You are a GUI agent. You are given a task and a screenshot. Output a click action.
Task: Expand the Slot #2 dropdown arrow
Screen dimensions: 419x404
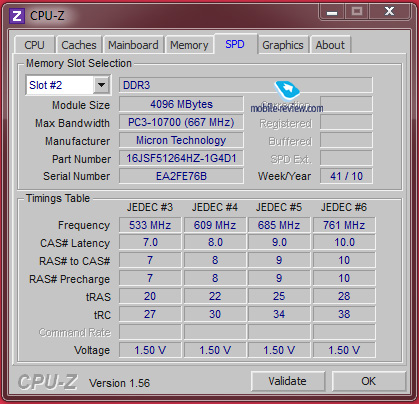pos(101,85)
